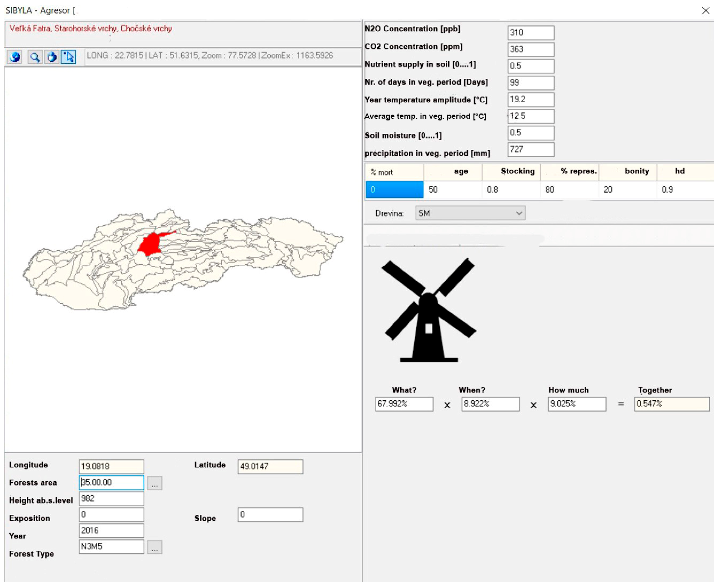The height and width of the screenshot is (588, 720).
Task: Choose the pointer select-point tool
Action: click(68, 57)
